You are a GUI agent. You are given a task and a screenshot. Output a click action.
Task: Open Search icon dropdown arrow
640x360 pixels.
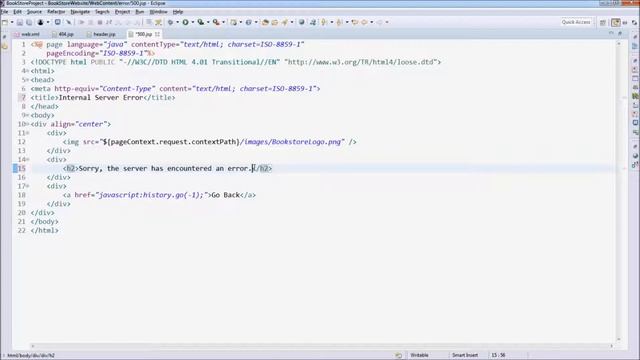point(292,22)
